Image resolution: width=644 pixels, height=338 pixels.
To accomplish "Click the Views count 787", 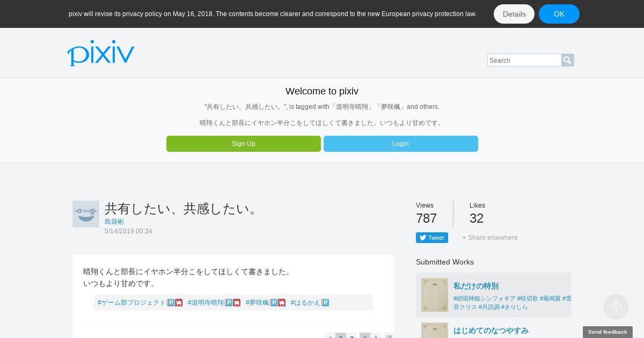I will [x=427, y=218].
